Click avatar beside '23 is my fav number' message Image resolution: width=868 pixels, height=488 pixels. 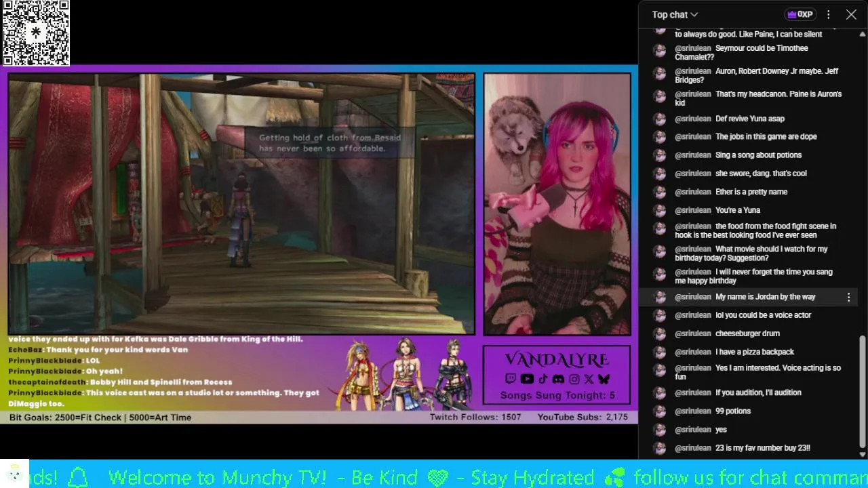click(659, 448)
